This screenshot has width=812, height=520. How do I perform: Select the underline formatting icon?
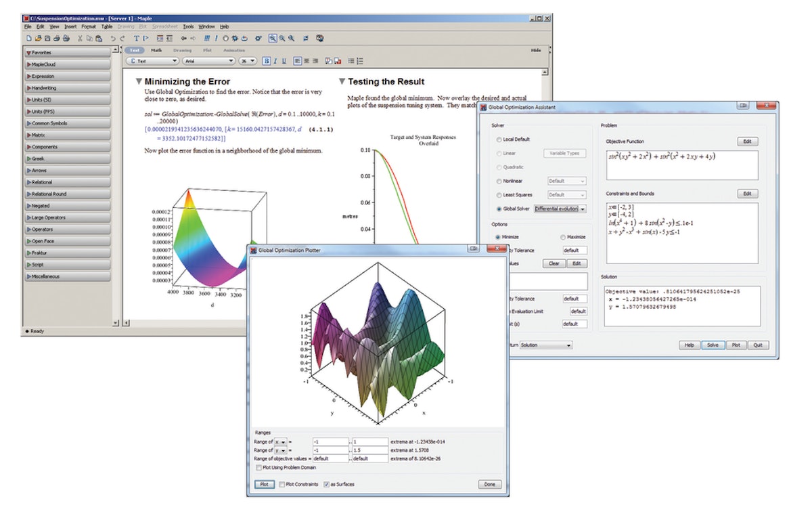click(284, 60)
